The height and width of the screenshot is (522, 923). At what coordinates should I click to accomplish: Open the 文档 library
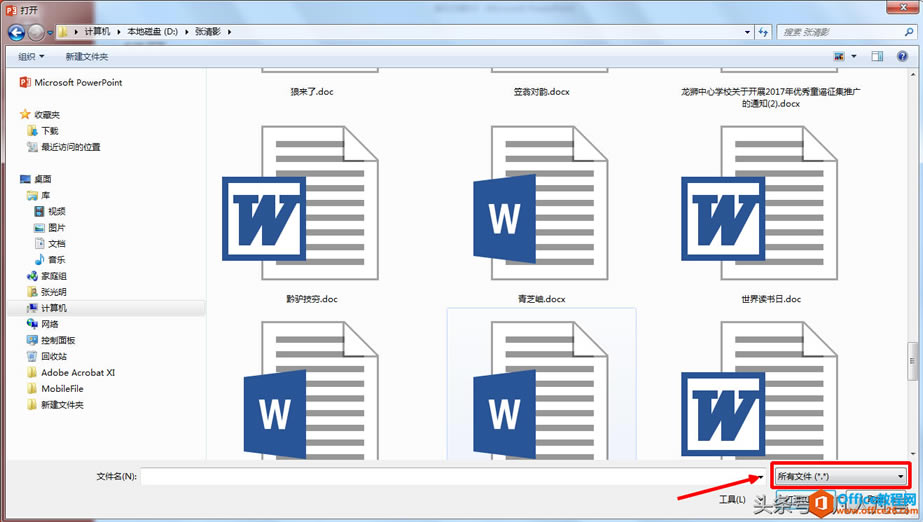[50, 243]
